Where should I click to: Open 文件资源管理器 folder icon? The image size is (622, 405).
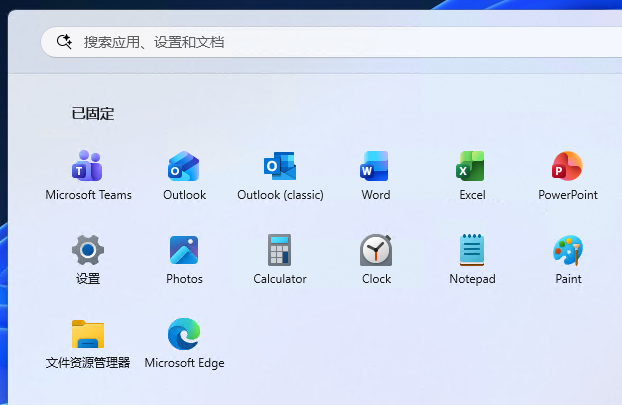pyautogui.click(x=88, y=334)
